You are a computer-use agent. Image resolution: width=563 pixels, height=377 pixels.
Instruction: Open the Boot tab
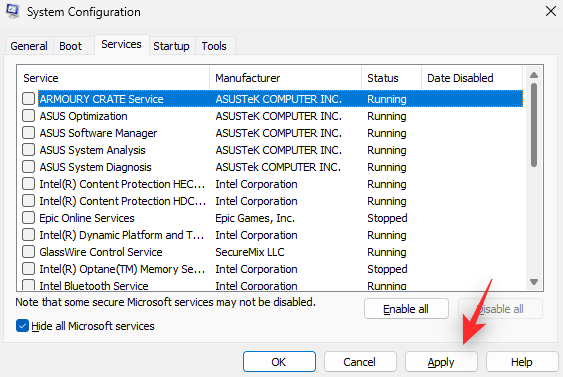70,46
